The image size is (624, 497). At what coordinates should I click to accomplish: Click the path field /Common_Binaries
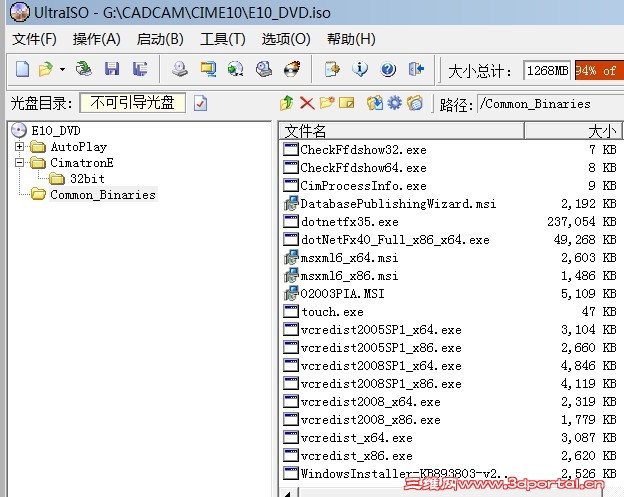pyautogui.click(x=550, y=104)
